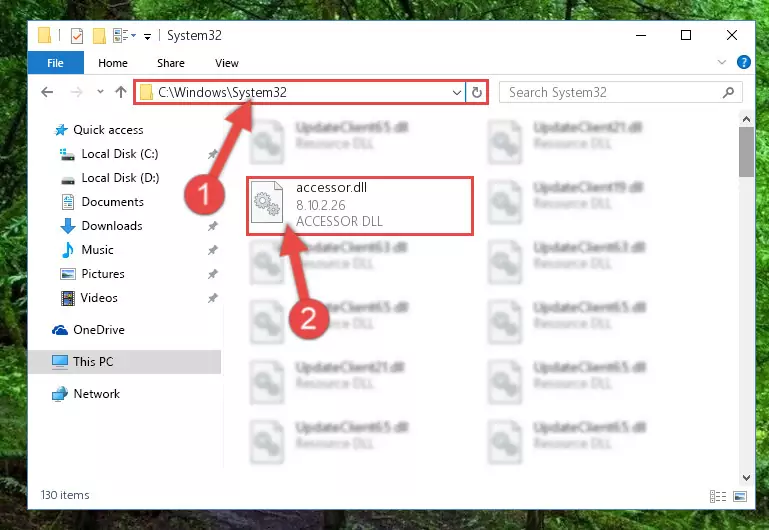This screenshot has width=769, height=530.
Task: Click the scrollbar down arrow
Action: 746,477
